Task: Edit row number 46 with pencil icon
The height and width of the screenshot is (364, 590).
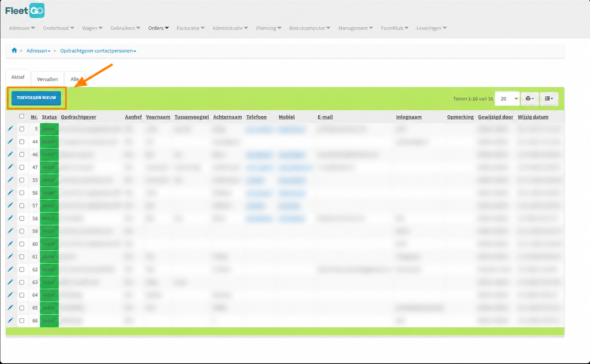Action: [x=10, y=154]
